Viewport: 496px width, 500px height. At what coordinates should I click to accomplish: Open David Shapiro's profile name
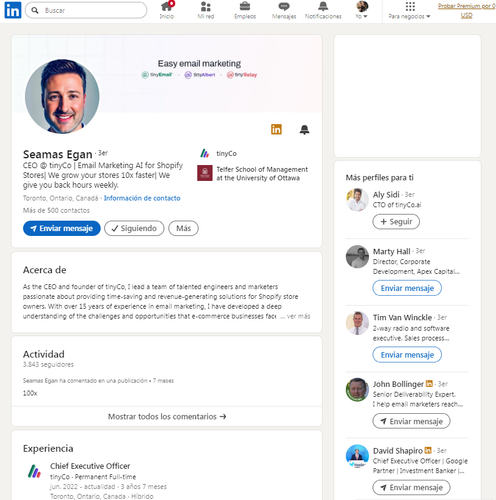(x=398, y=451)
